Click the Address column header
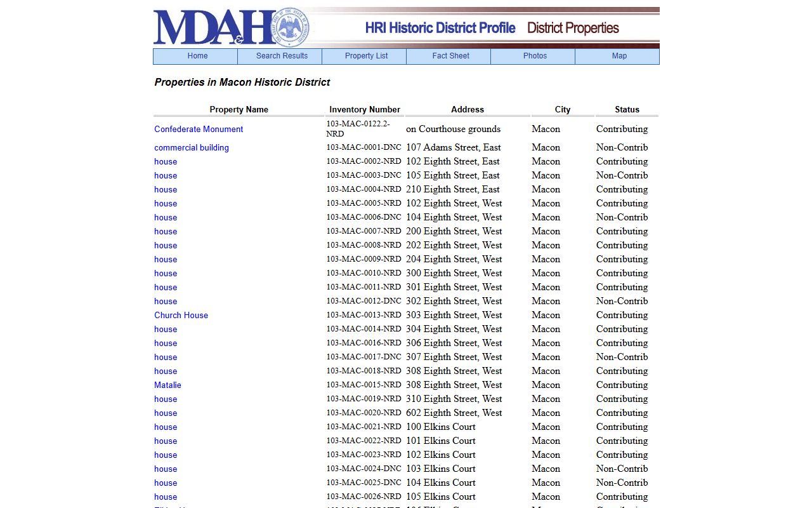This screenshot has height=508, width=812. 468,109
